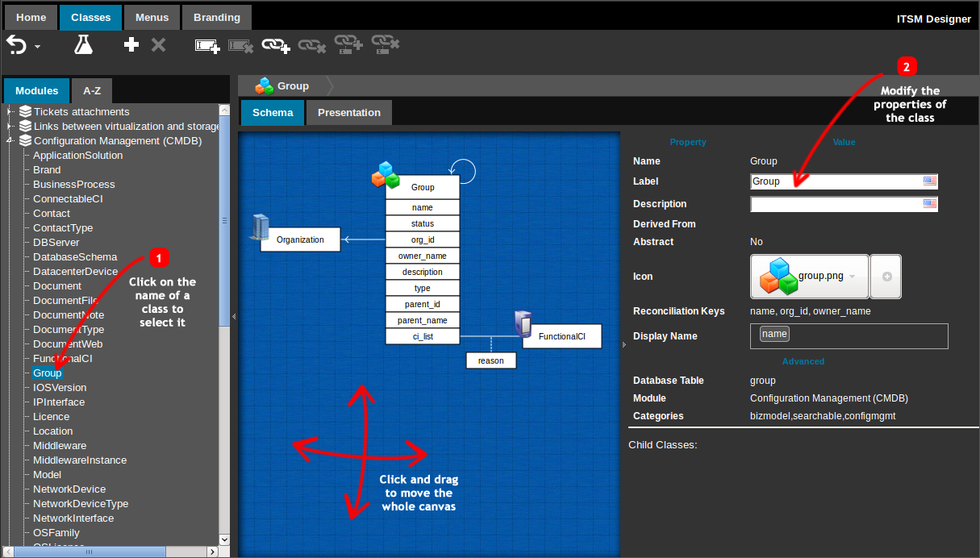Click the add icon button beside group.png
This screenshot has height=558, width=980.
coord(886,277)
